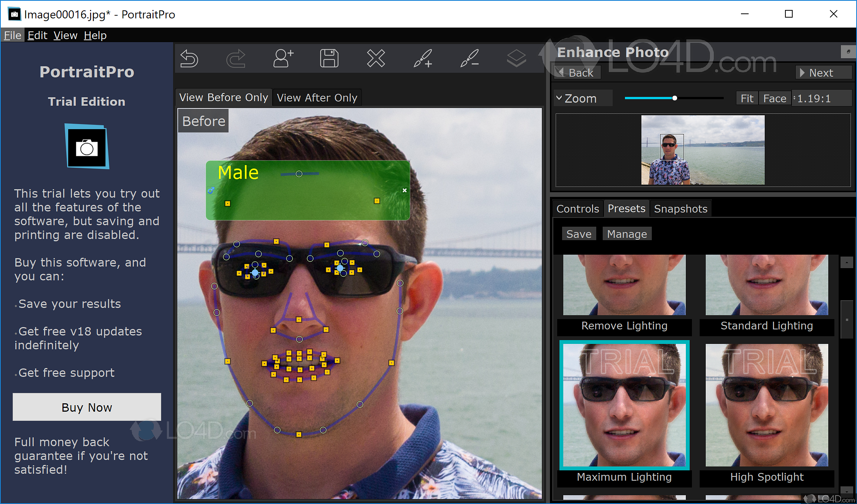857x504 pixels.
Task: Collapse the Zoom section expander
Action: [x=559, y=98]
